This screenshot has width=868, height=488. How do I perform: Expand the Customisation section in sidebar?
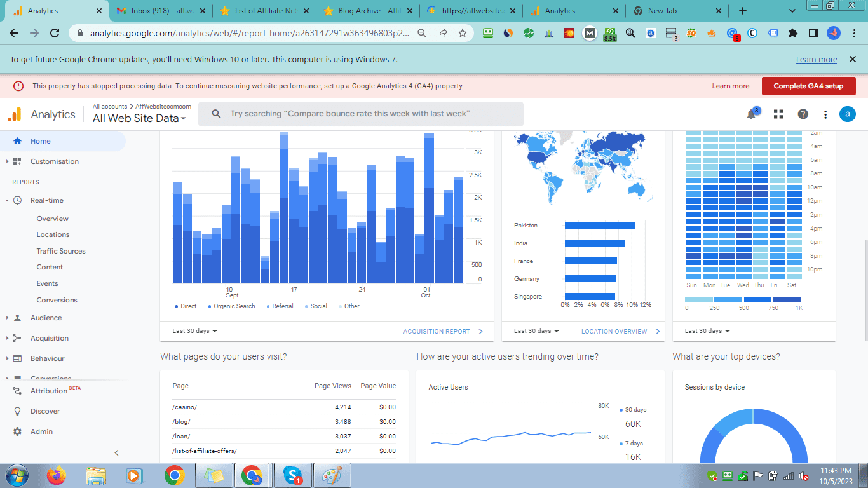click(x=8, y=161)
